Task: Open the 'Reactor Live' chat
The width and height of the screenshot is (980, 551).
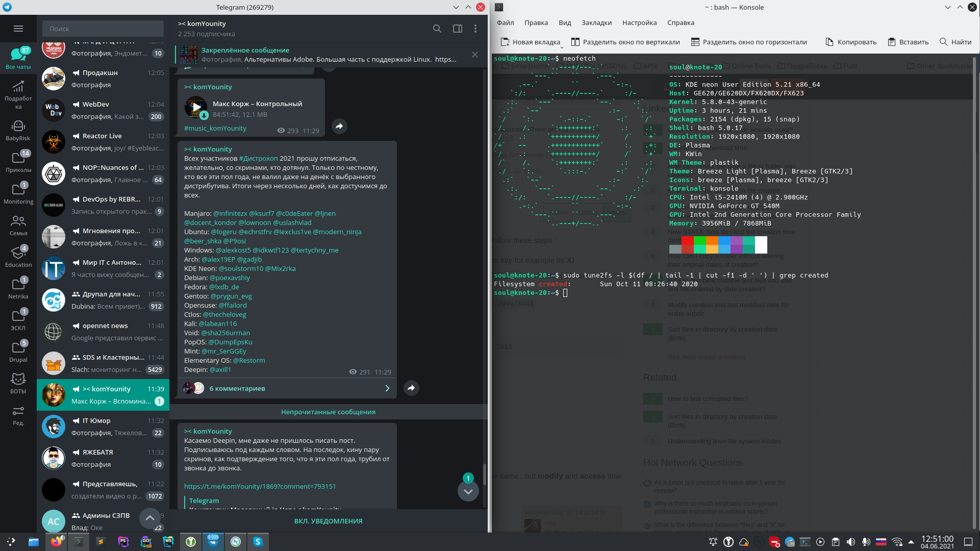Action: 103,142
